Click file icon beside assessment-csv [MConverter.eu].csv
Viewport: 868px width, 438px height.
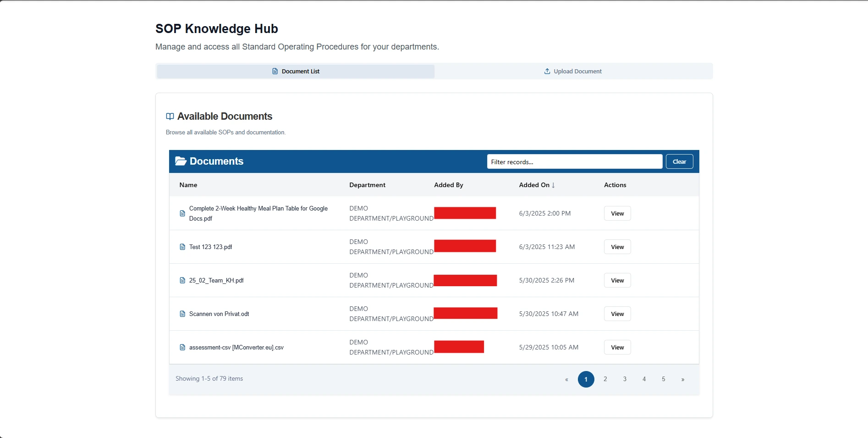182,347
